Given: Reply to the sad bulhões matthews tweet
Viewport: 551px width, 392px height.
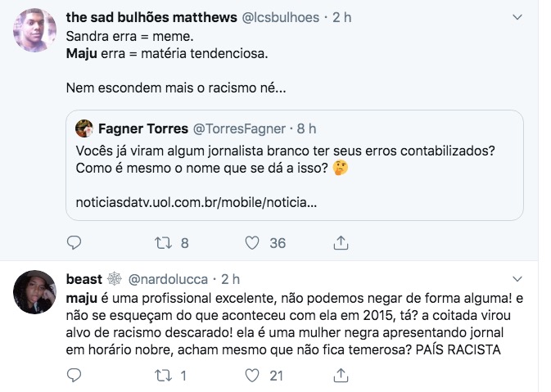Looking at the screenshot, I should click(x=74, y=242).
